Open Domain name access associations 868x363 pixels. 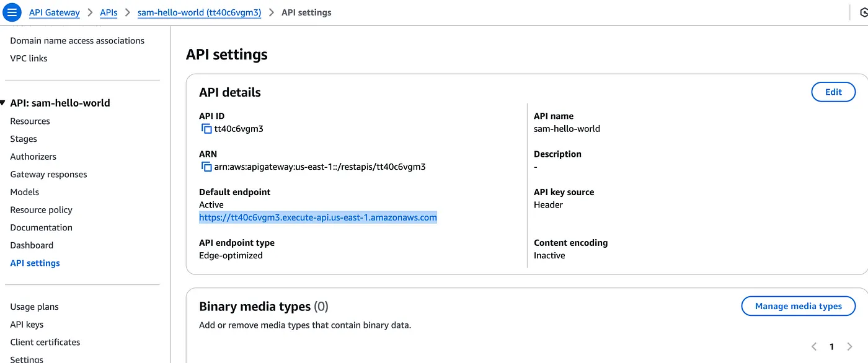tap(77, 41)
